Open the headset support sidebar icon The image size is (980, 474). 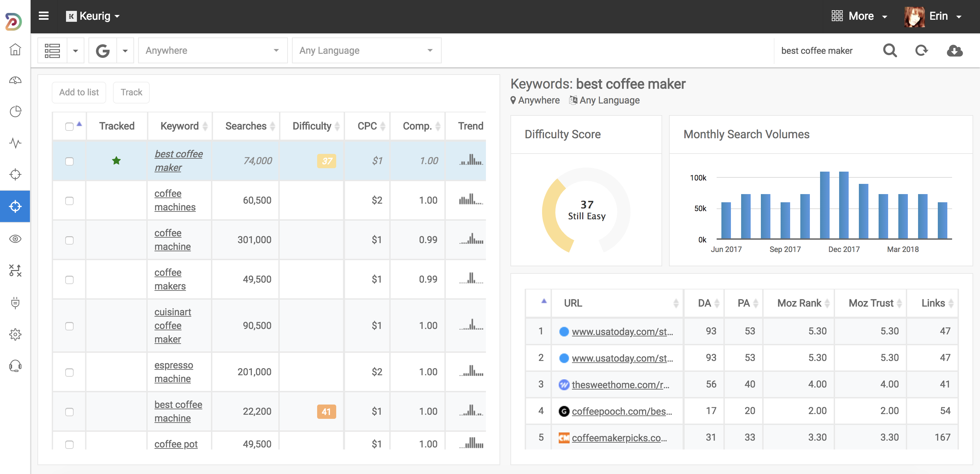15,366
